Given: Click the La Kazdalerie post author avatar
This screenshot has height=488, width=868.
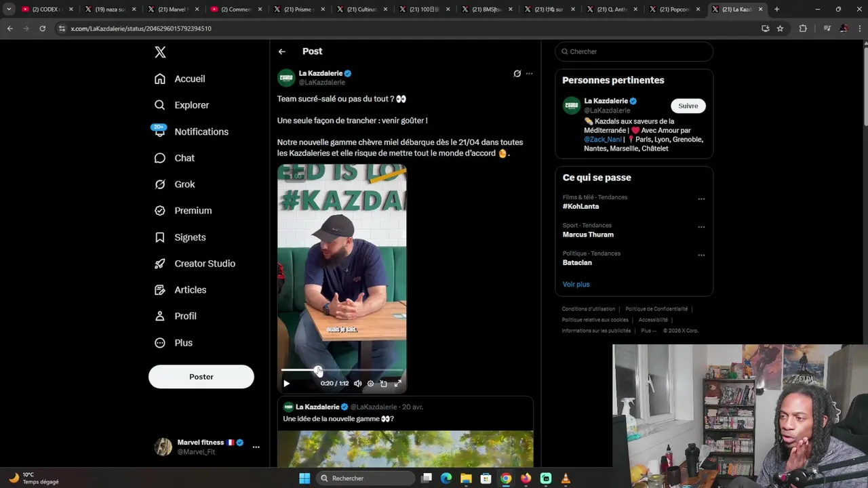Looking at the screenshot, I should [x=286, y=77].
